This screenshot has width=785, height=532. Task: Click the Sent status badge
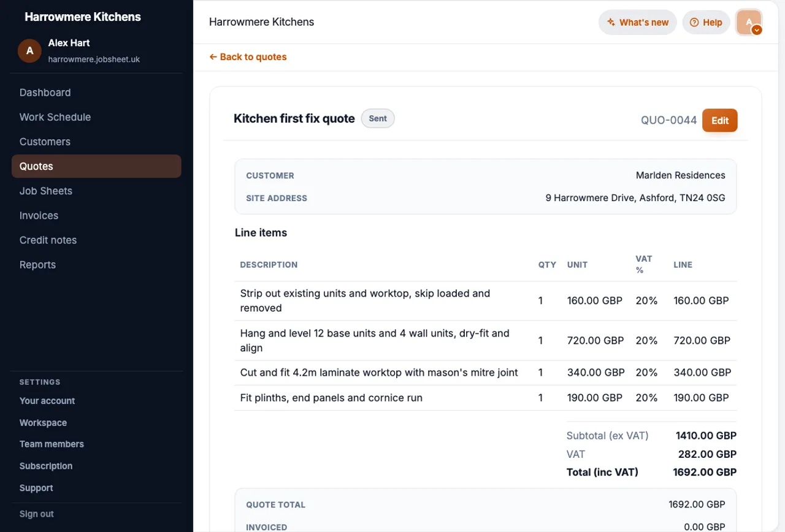pyautogui.click(x=378, y=118)
